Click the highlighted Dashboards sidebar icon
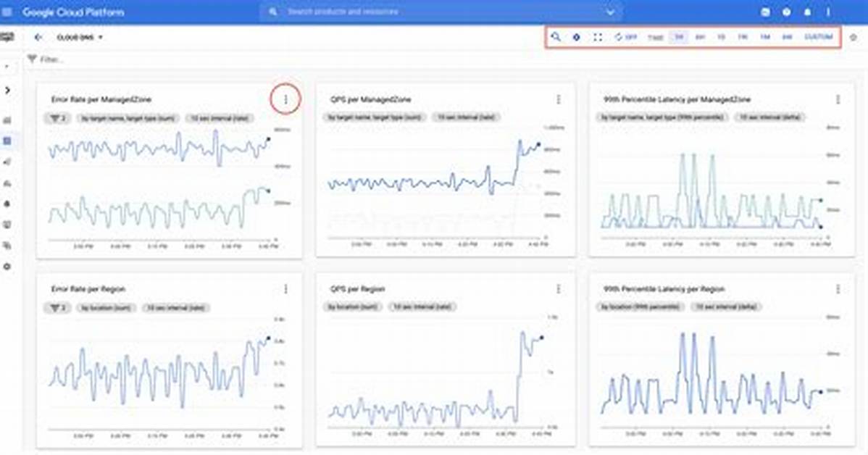The height and width of the screenshot is (455, 868). (7, 141)
